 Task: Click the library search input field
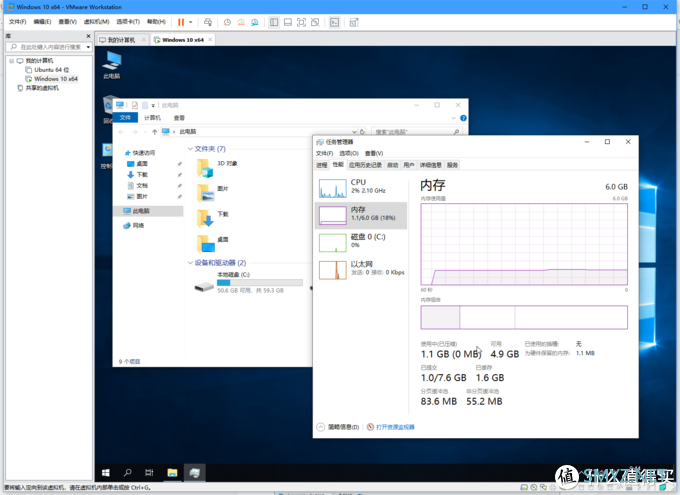47,47
